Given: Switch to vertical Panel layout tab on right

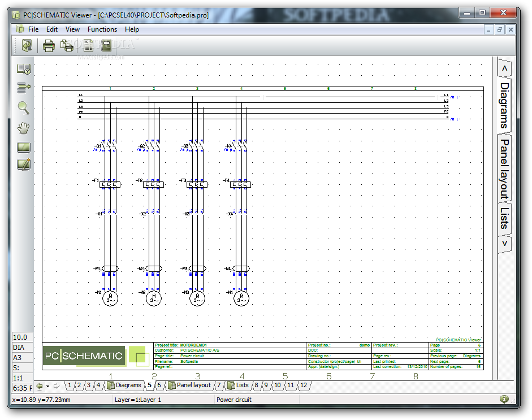Looking at the screenshot, I should pyautogui.click(x=504, y=168).
